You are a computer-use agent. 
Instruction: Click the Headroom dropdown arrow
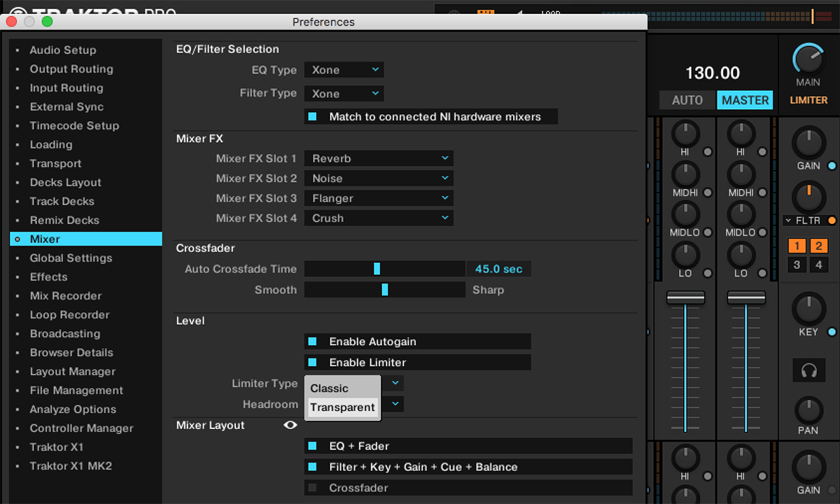(395, 404)
